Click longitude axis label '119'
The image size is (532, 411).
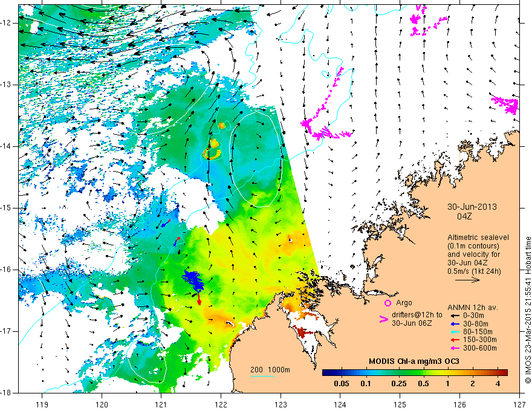pos(42,404)
